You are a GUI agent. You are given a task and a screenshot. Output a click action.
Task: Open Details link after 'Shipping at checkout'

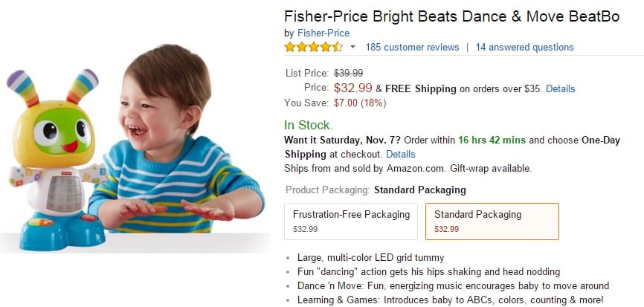click(x=400, y=154)
